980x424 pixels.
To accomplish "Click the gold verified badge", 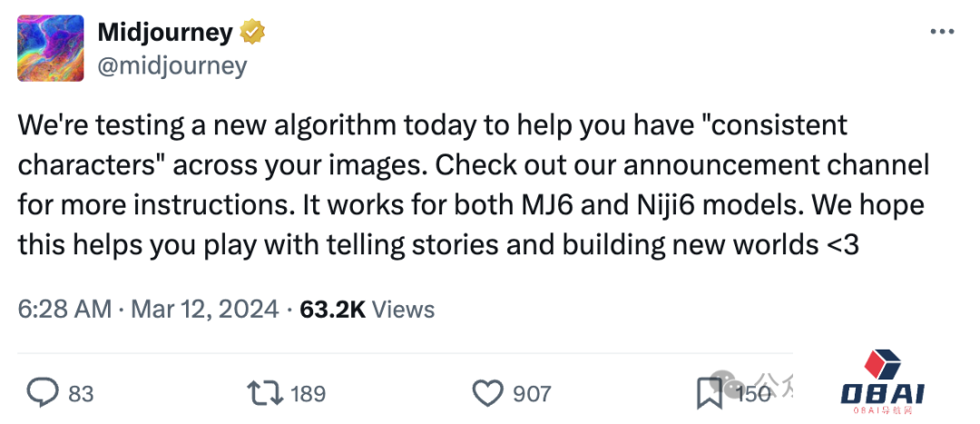I will coord(252,33).
